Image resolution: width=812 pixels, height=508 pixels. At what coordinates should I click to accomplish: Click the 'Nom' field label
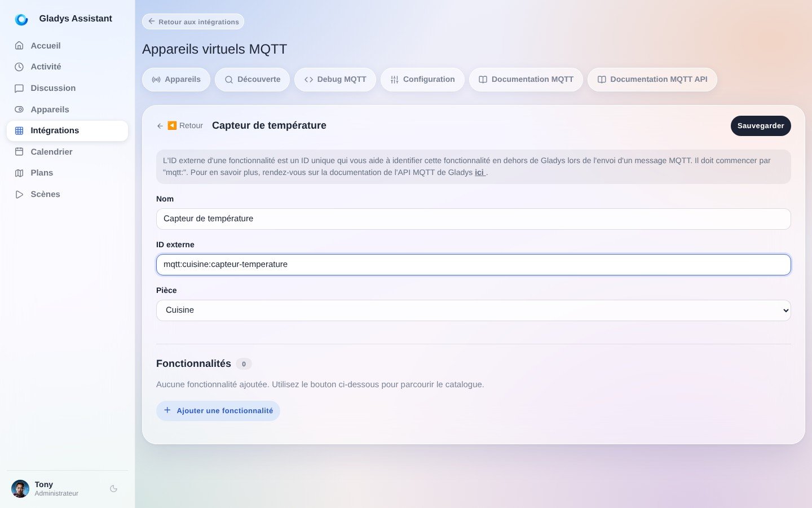165,199
